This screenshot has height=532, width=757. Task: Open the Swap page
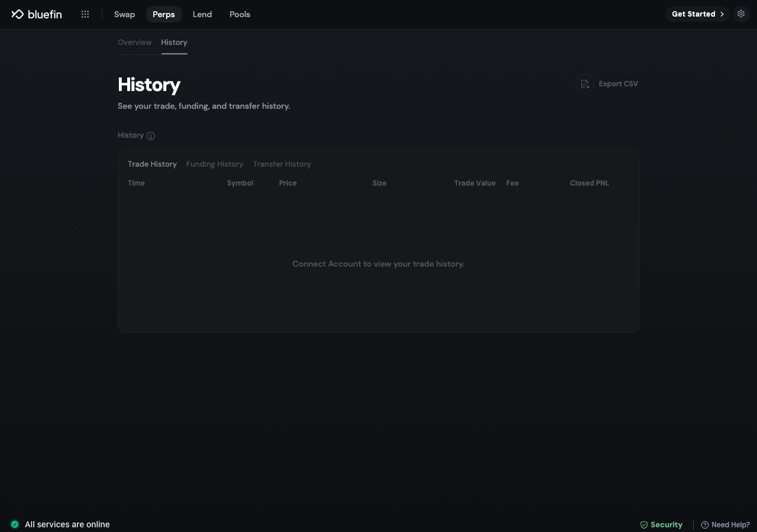click(x=125, y=14)
